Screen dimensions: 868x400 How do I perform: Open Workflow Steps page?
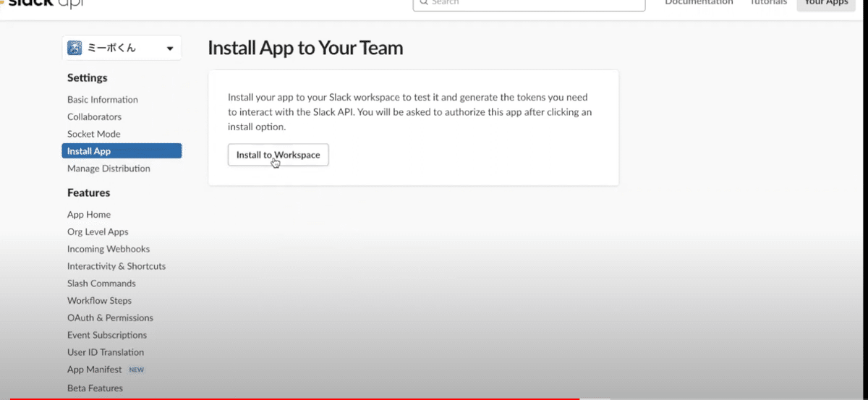click(99, 301)
